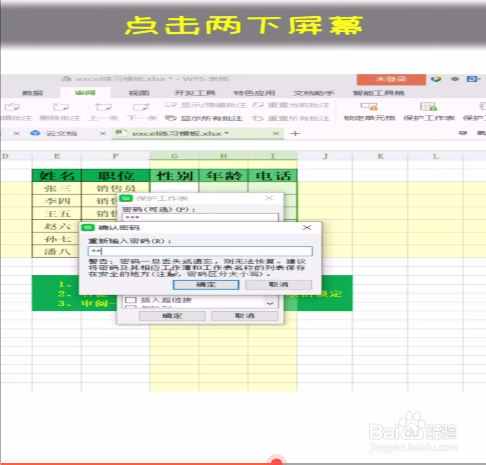Click the Protect Sheet (保护工作表) icon
Image resolution: width=486 pixels, height=465 pixels.
pos(428,107)
